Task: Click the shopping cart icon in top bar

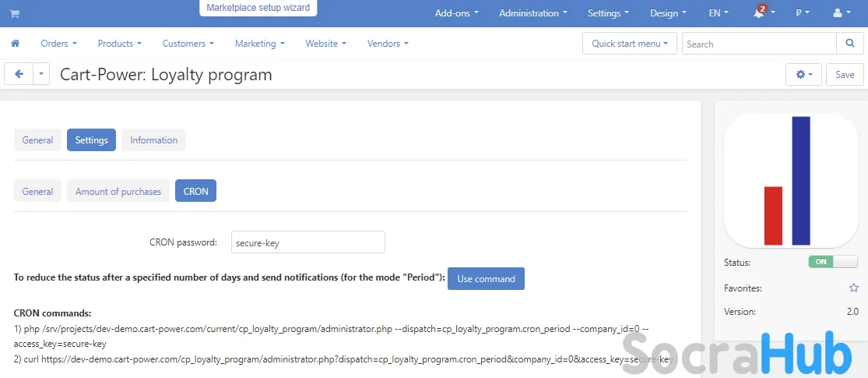Action: click(14, 14)
